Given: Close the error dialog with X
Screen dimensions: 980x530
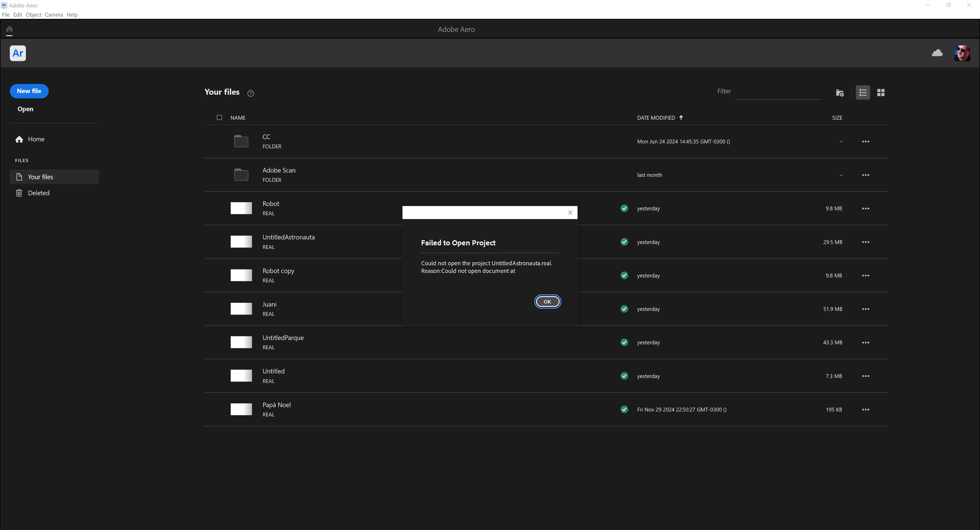Looking at the screenshot, I should pos(570,213).
